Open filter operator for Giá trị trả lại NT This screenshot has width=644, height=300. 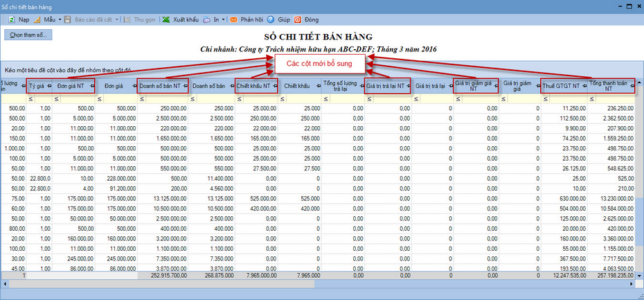tap(368, 98)
